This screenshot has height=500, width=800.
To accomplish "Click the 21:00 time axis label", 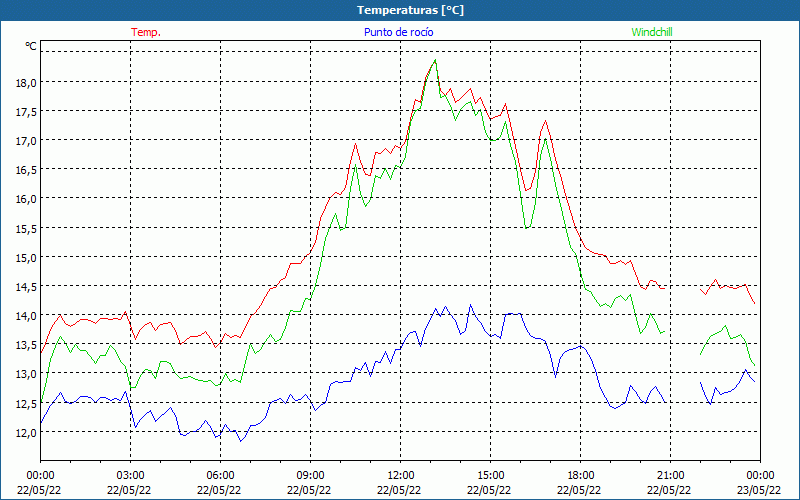I will tap(670, 475).
